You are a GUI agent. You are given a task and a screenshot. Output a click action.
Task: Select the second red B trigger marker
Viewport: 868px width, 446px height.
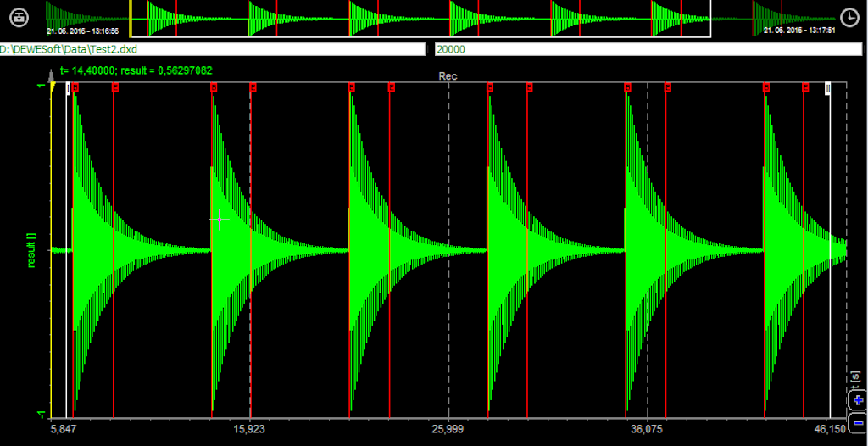click(x=214, y=87)
